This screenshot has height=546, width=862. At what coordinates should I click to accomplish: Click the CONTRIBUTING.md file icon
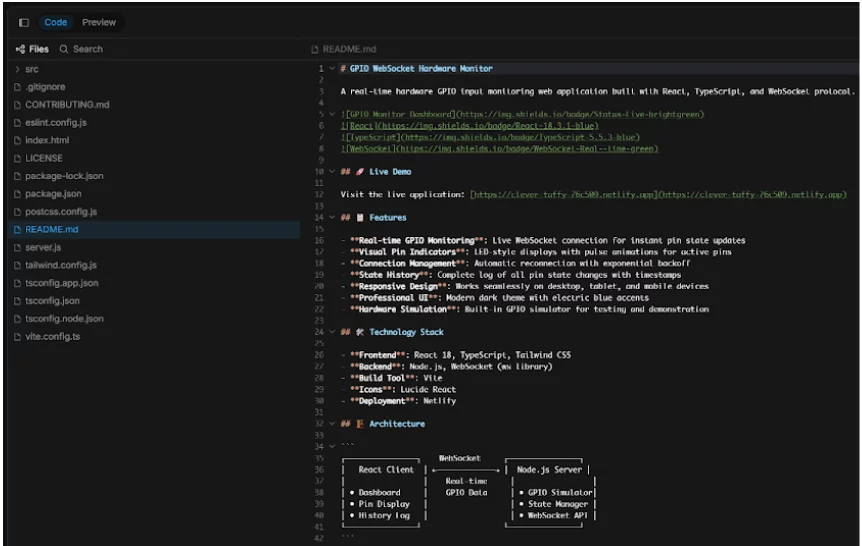point(17,104)
